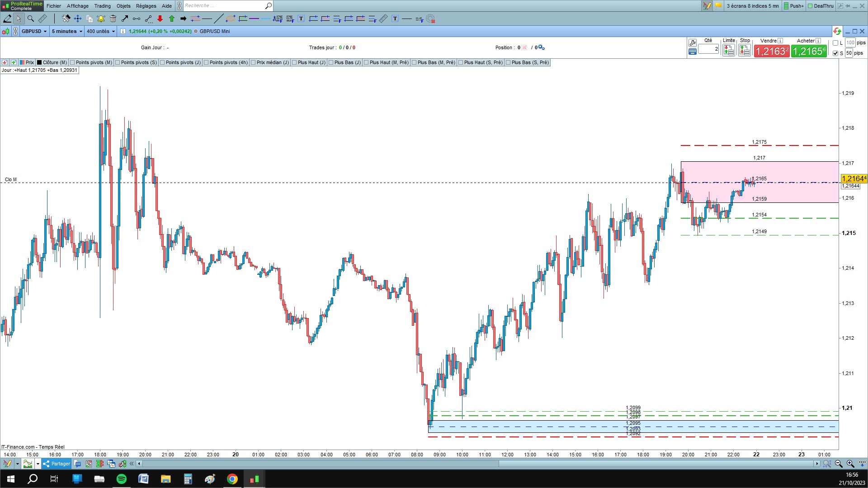Open the Trading menu
Image resolution: width=868 pixels, height=488 pixels.
[102, 6]
